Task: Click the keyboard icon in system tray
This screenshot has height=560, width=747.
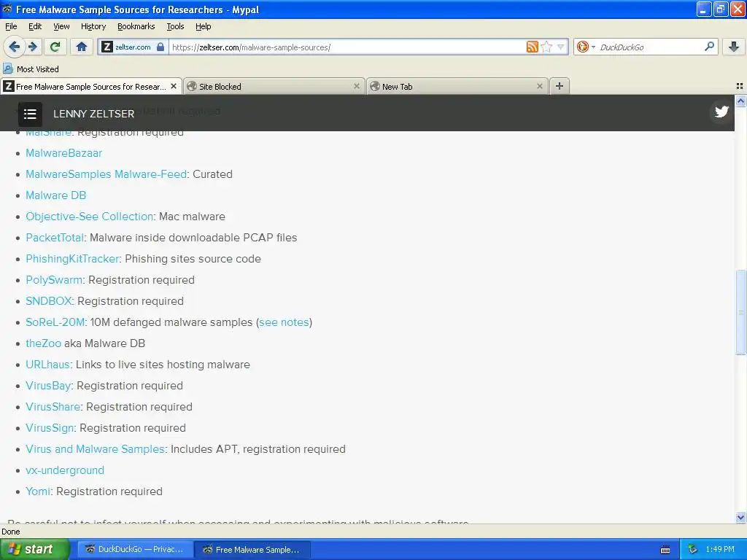Action: [x=665, y=550]
